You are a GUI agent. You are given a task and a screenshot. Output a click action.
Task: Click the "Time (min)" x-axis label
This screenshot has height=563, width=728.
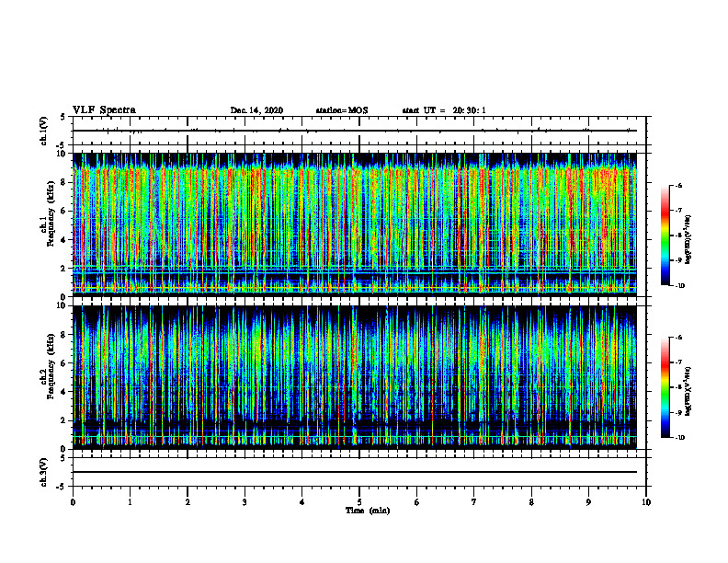(x=368, y=511)
